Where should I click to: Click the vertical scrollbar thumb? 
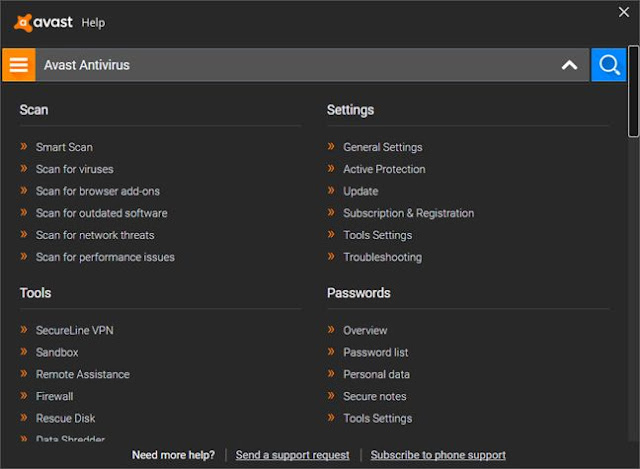point(633,90)
